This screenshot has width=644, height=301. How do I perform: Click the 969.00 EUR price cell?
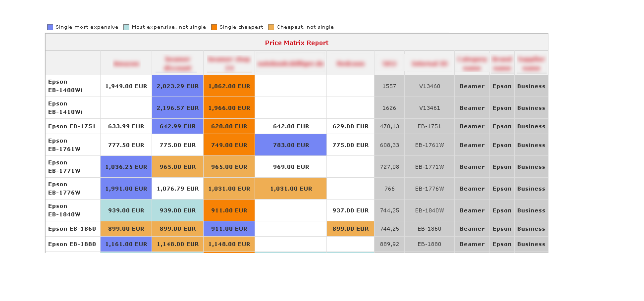point(291,167)
